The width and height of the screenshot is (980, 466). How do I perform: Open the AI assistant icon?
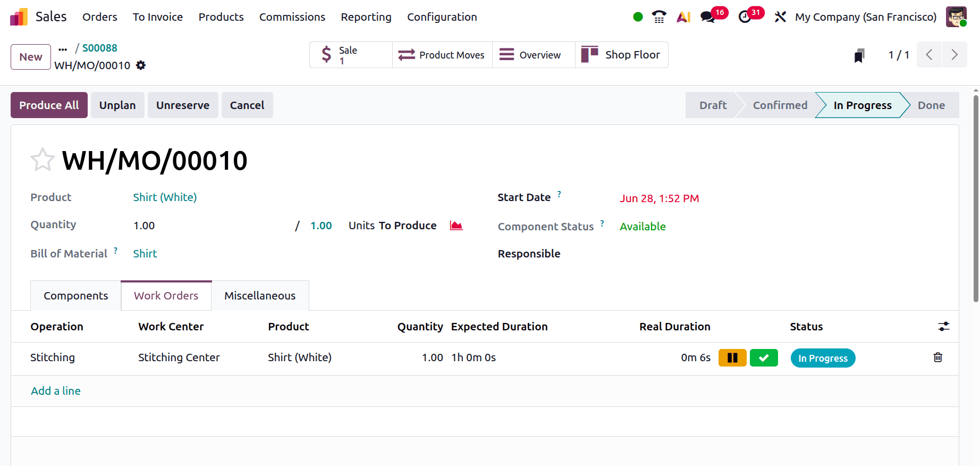pos(683,17)
